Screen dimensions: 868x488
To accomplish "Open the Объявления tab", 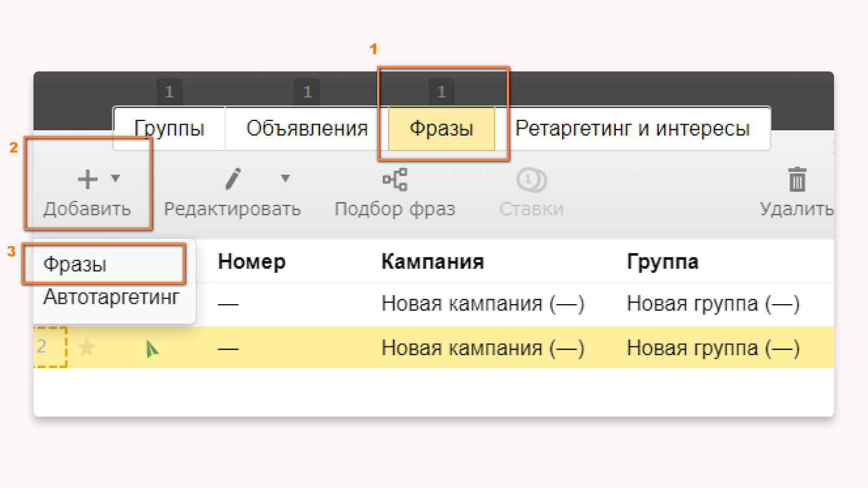I will [307, 129].
